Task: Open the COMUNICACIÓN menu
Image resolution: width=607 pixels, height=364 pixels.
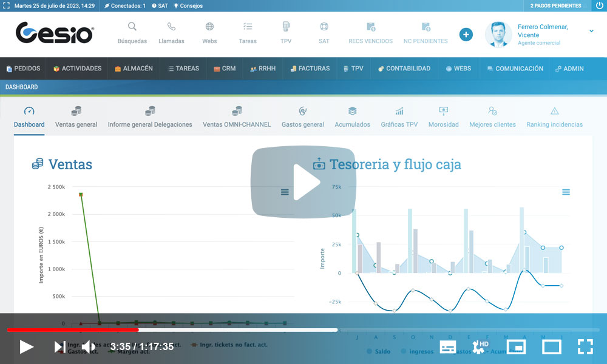Action: (515, 69)
